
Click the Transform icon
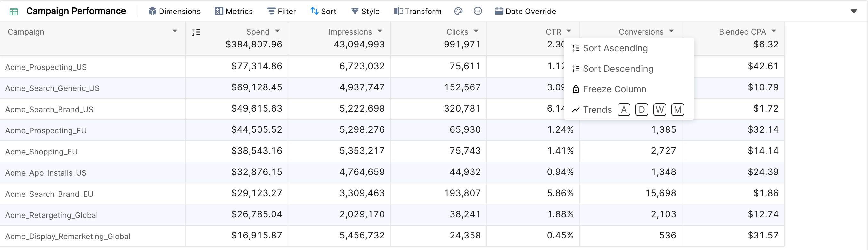(x=398, y=11)
